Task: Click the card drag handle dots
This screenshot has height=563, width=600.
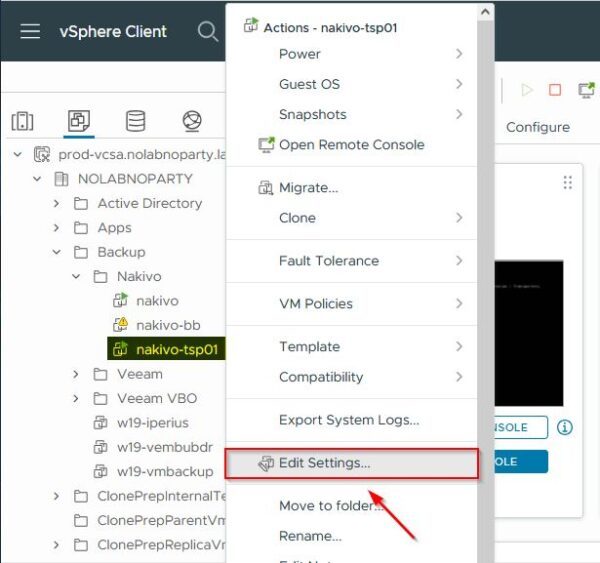Action: click(567, 183)
